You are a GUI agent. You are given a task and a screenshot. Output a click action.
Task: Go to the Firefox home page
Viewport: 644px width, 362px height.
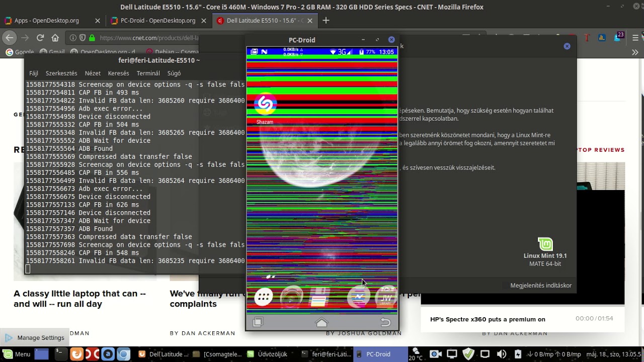pos(55,38)
